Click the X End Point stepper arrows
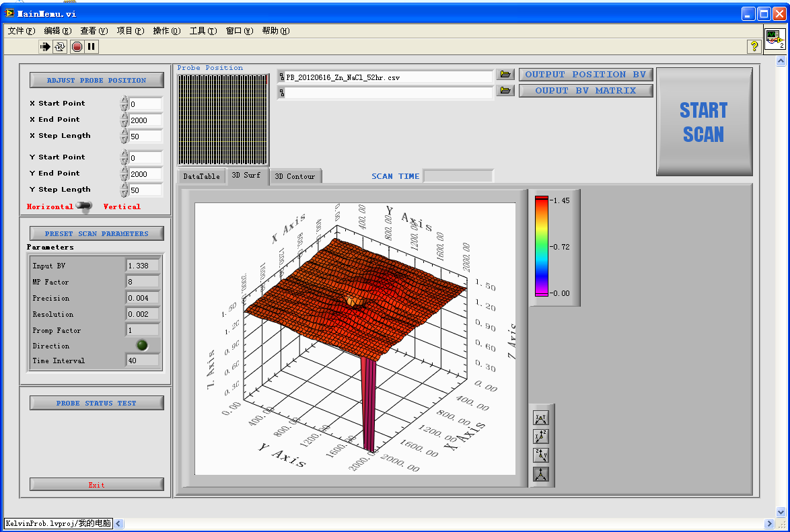 pyautogui.click(x=124, y=120)
